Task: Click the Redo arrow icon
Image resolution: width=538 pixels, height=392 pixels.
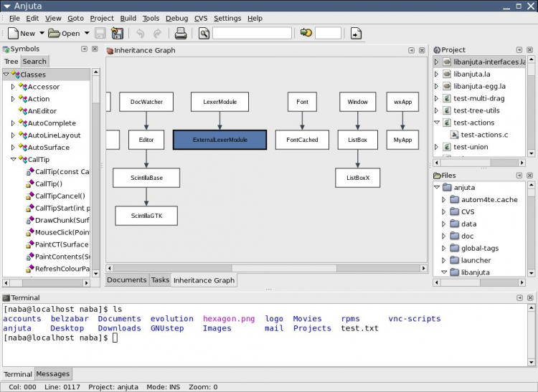Action: click(157, 33)
